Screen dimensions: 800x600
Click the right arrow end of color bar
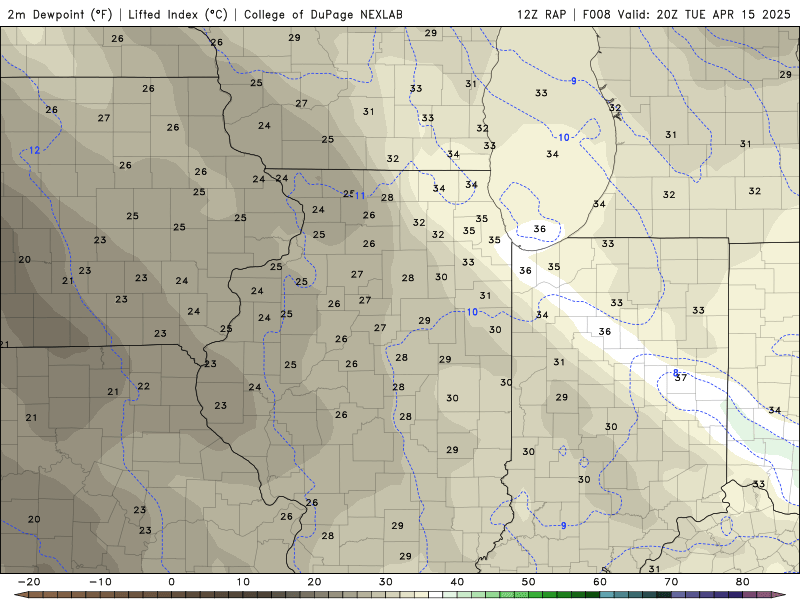[779, 595]
